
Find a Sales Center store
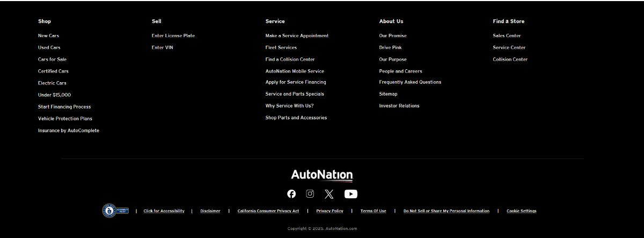[507, 36]
